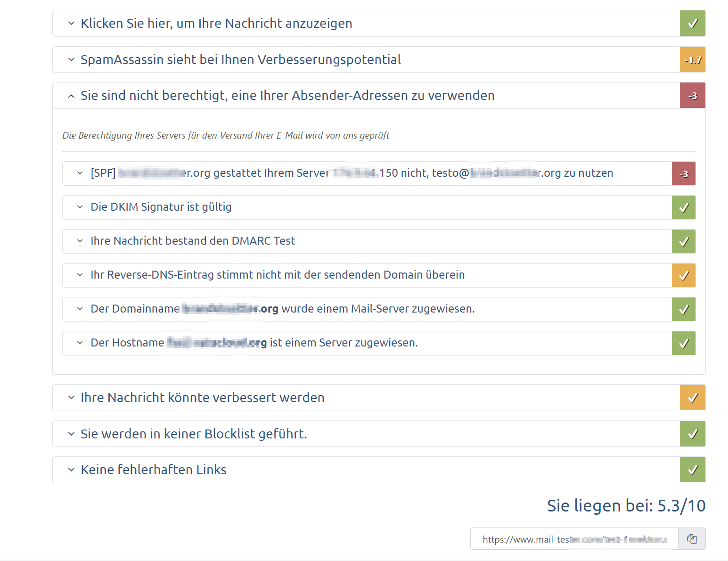Click green checkmark on Blocklist row

point(692,434)
